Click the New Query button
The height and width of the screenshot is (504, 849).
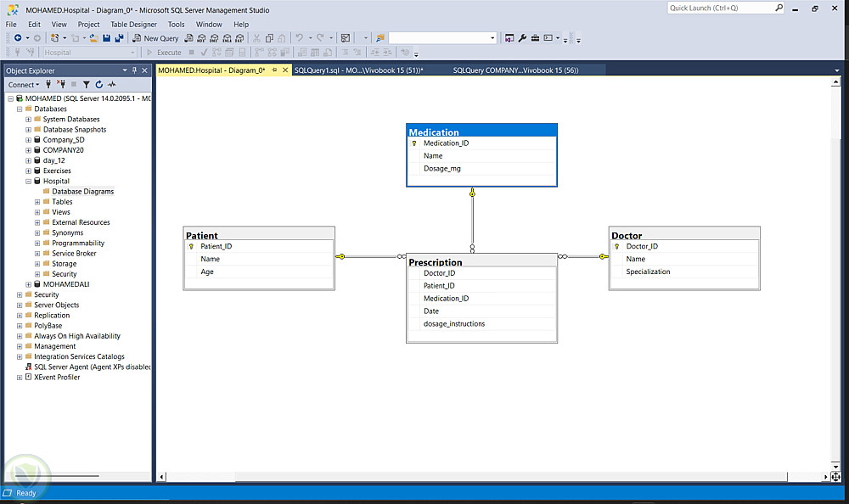156,38
